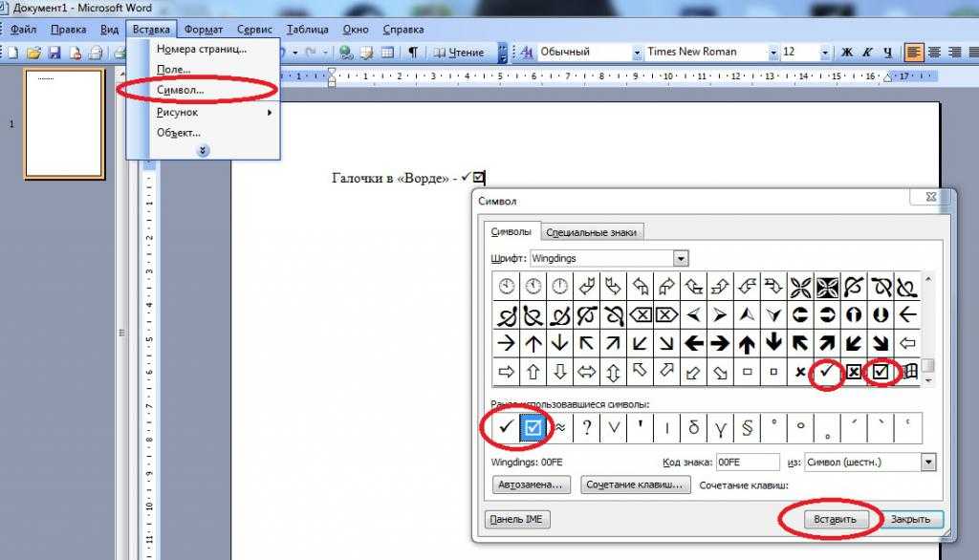The width and height of the screenshot is (979, 560).
Task: Expand the Вставка menu with the double chevron
Action: 203,150
